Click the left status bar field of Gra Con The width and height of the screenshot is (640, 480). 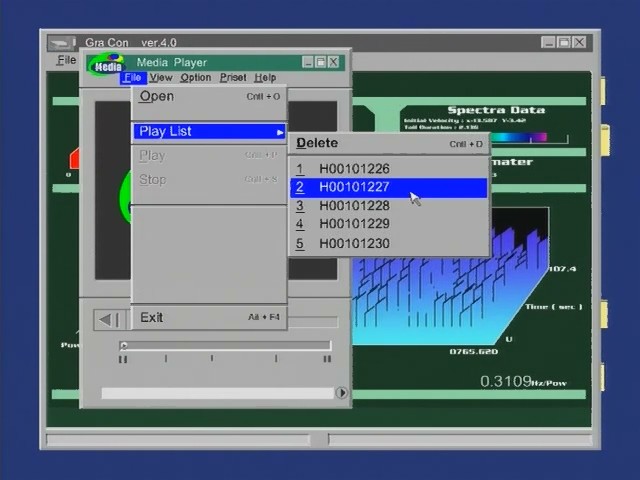tap(178, 440)
